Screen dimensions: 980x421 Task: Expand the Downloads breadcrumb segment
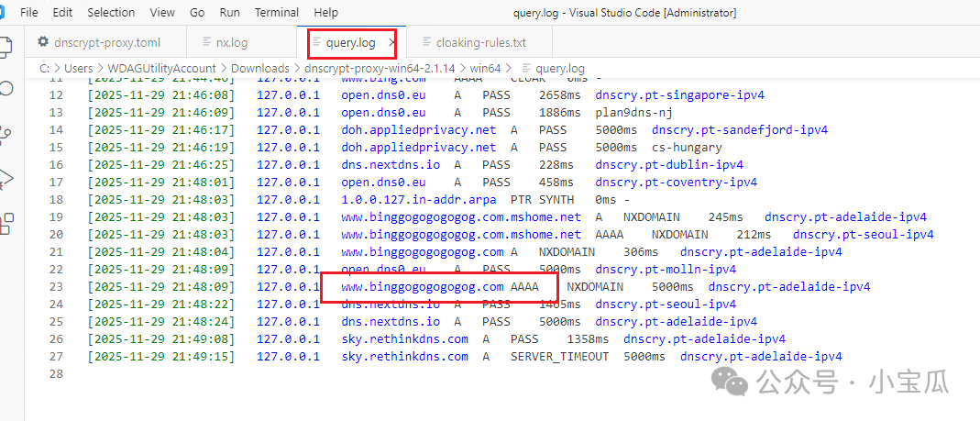pos(259,68)
